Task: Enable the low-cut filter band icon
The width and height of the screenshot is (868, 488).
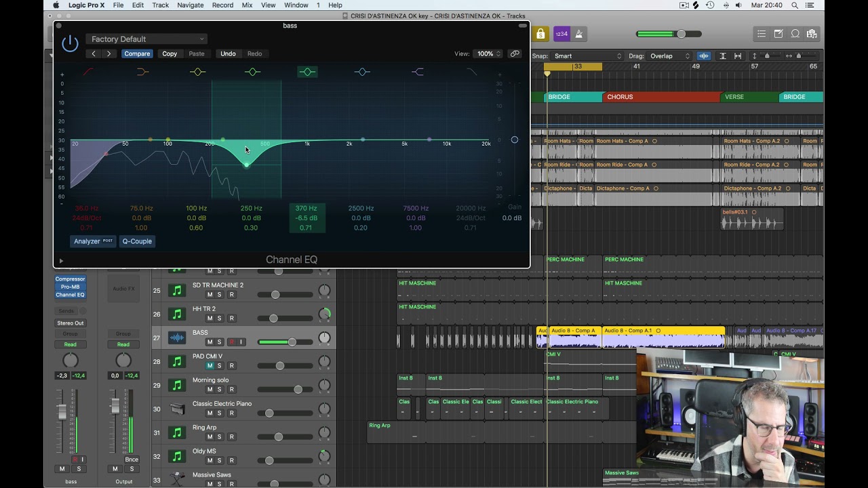Action: (x=88, y=72)
